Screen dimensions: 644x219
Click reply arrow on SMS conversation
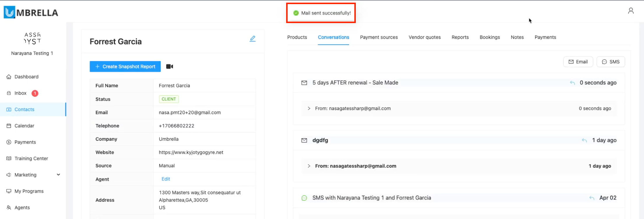coord(592,198)
